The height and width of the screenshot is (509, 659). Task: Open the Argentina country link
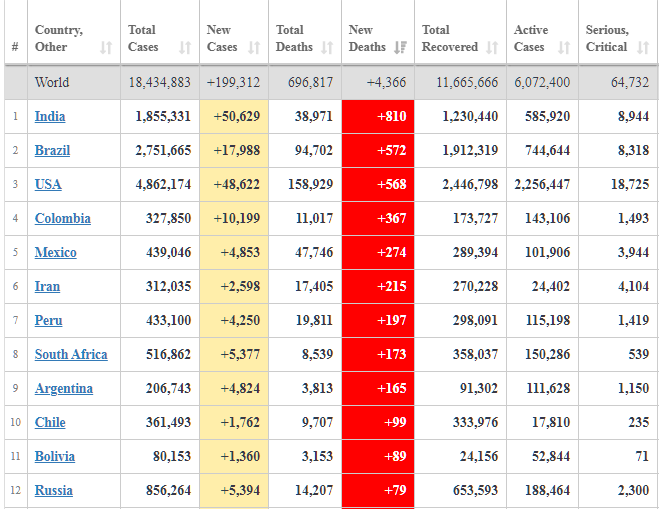(x=63, y=389)
